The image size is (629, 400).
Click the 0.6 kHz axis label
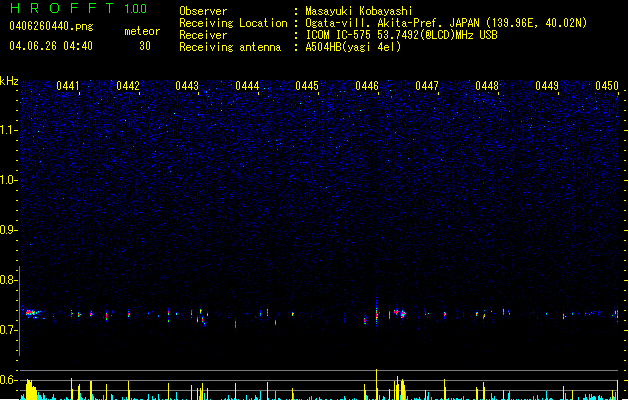coord(9,380)
